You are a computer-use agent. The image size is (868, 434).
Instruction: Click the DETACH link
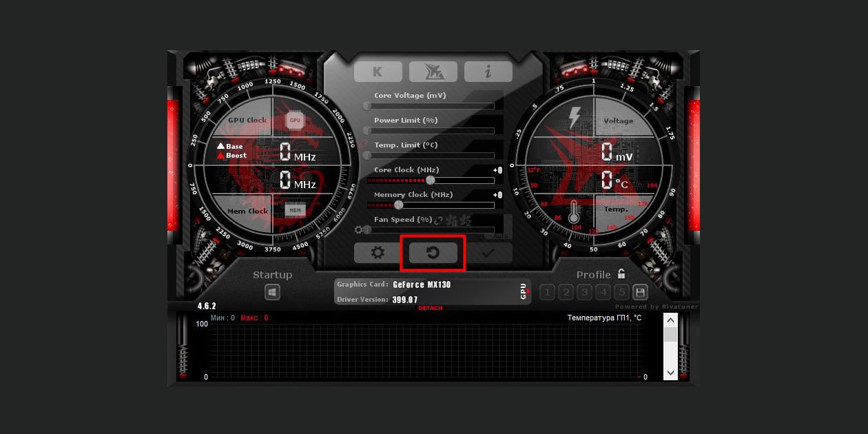(431, 308)
